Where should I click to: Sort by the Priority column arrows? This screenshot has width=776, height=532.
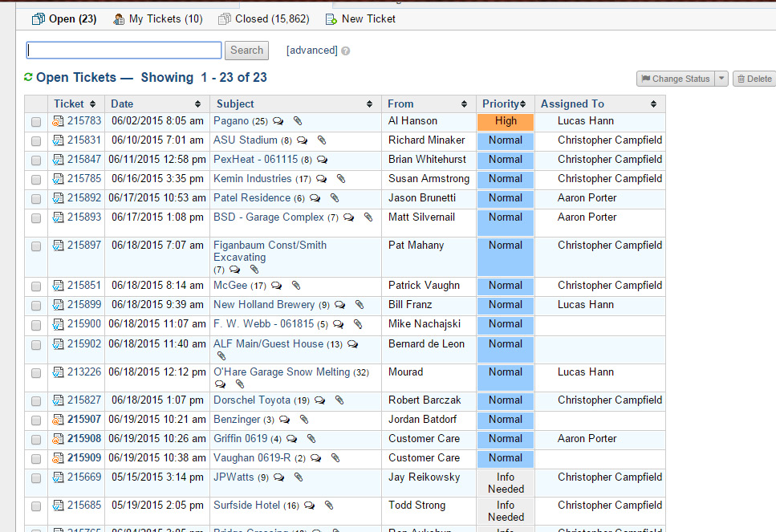[x=523, y=104]
